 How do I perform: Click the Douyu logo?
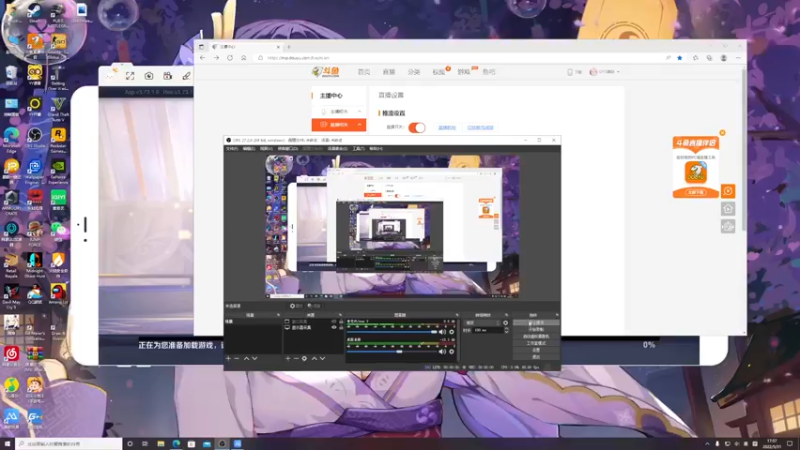pos(326,72)
